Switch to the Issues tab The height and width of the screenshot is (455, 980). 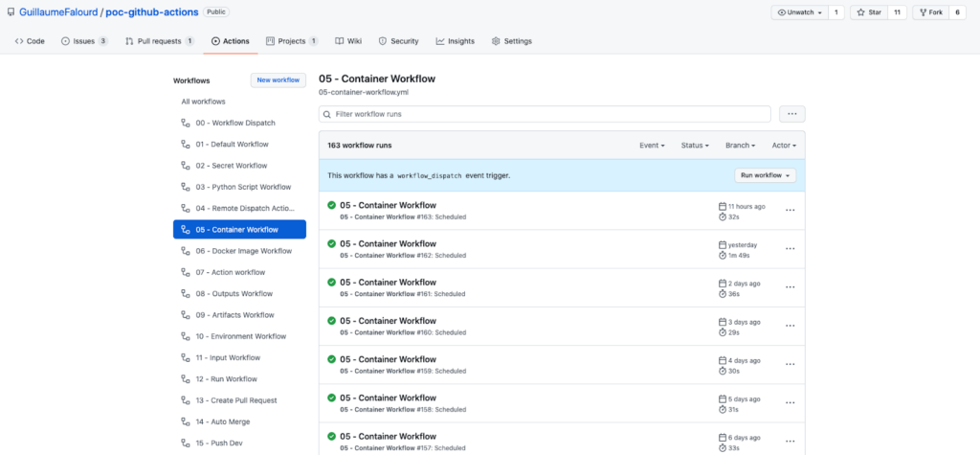[84, 41]
